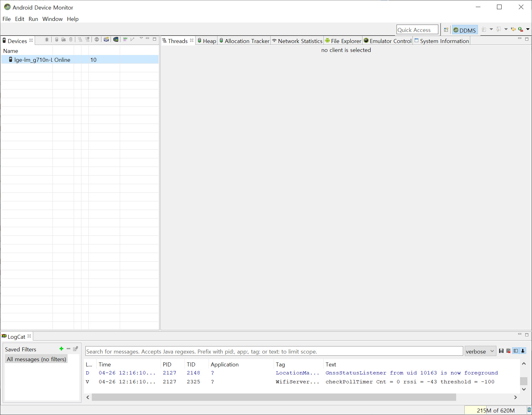This screenshot has width=532, height=415.
Task: Open the External Tools dropdown arrow
Action: pyautogui.click(x=528, y=30)
